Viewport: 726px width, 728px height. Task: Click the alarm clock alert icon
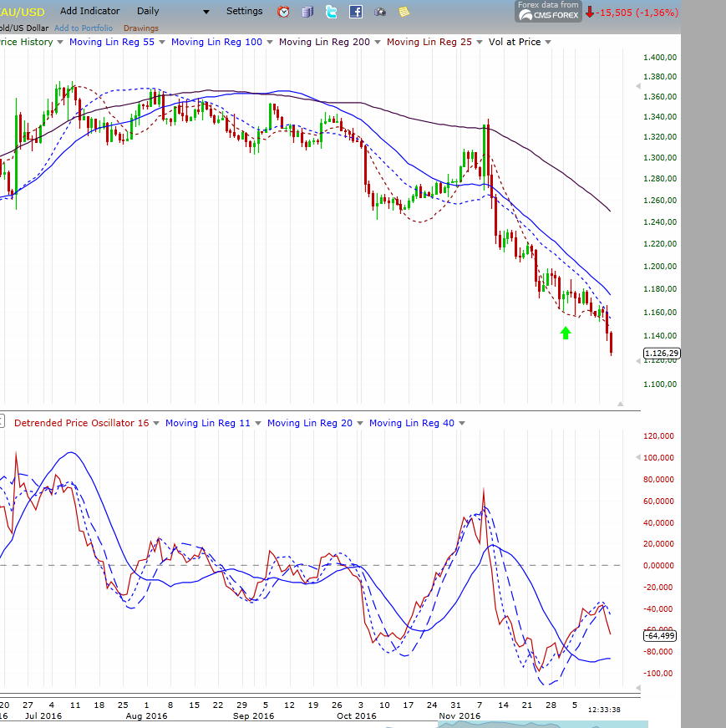(283, 12)
